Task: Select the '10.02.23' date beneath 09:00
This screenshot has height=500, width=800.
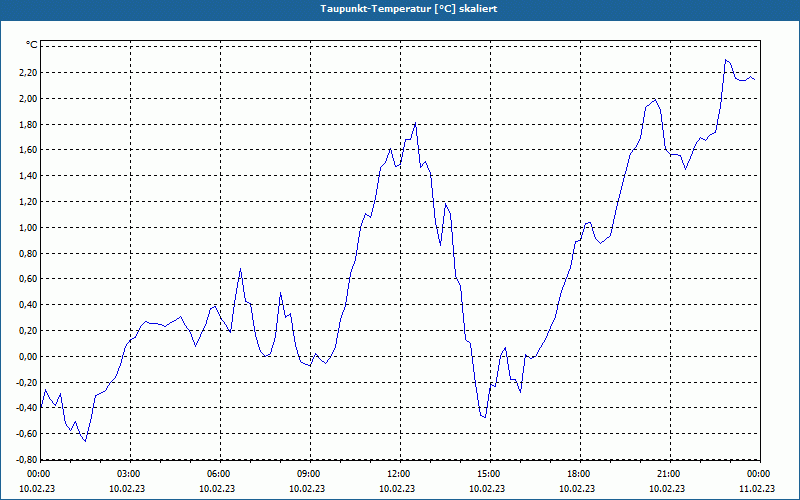Action: [x=307, y=489]
